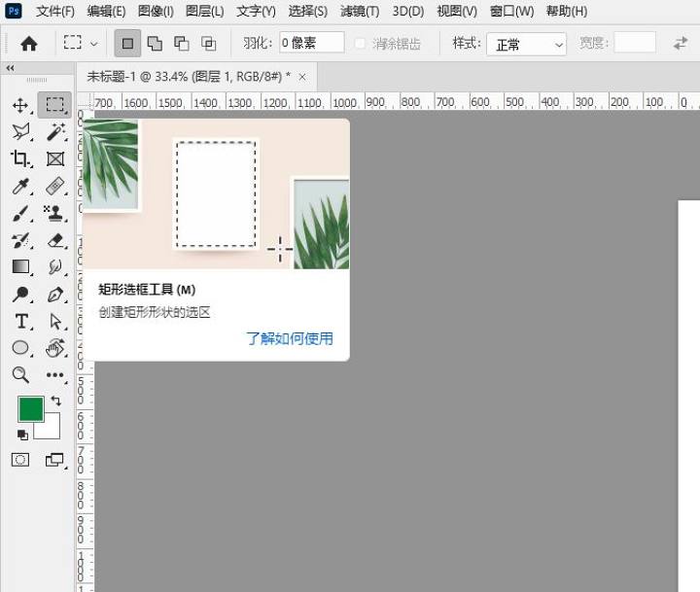Select the Eraser tool
The width and height of the screenshot is (700, 592).
55,240
